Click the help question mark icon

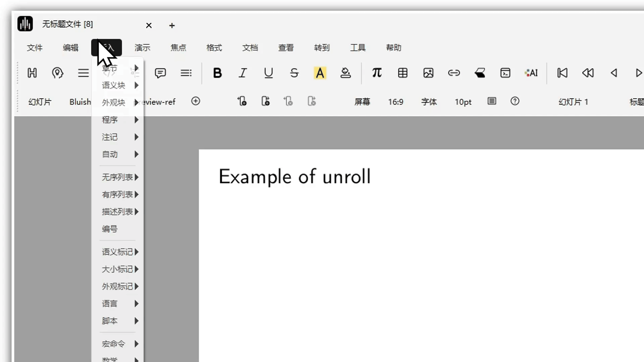coord(515,101)
